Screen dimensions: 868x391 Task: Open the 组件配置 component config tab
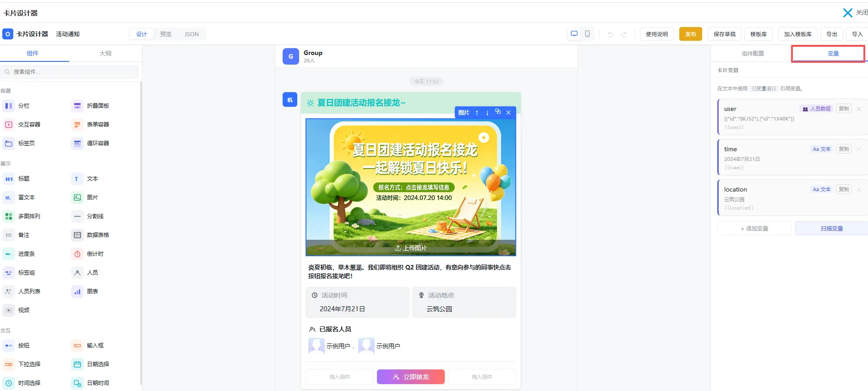click(753, 54)
